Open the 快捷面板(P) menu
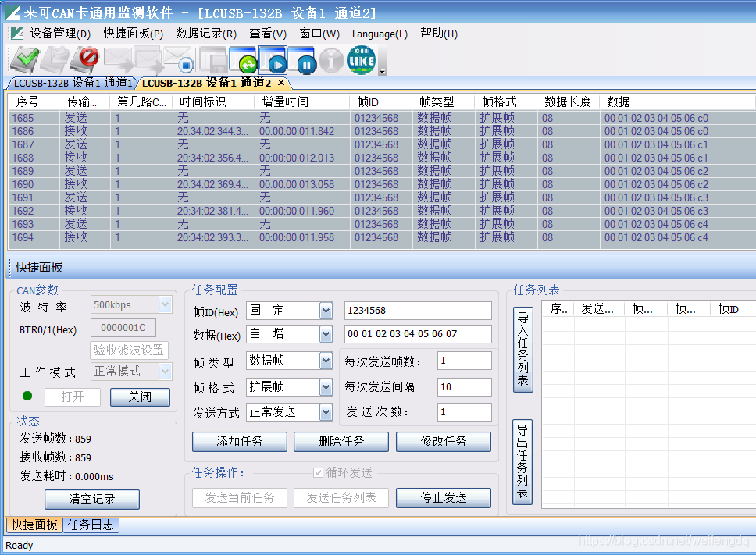Screen dimensions: 756x555 [134, 34]
